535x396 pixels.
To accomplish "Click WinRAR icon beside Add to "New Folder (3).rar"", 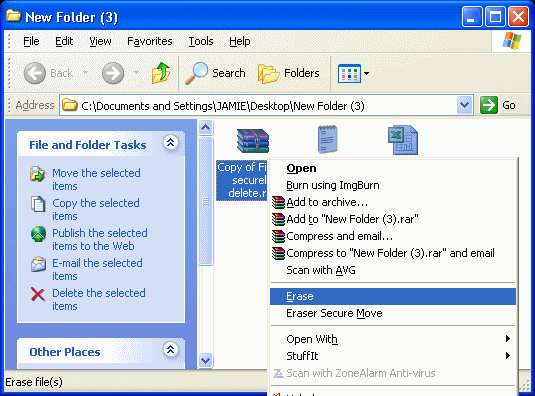I will point(278,219).
